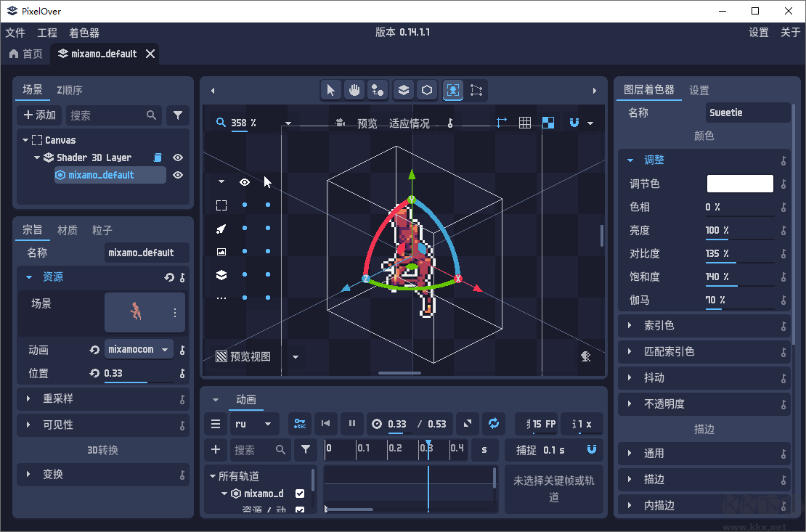Image resolution: width=806 pixels, height=532 pixels.
Task: Click the magnet snapping icon
Action: click(x=574, y=122)
